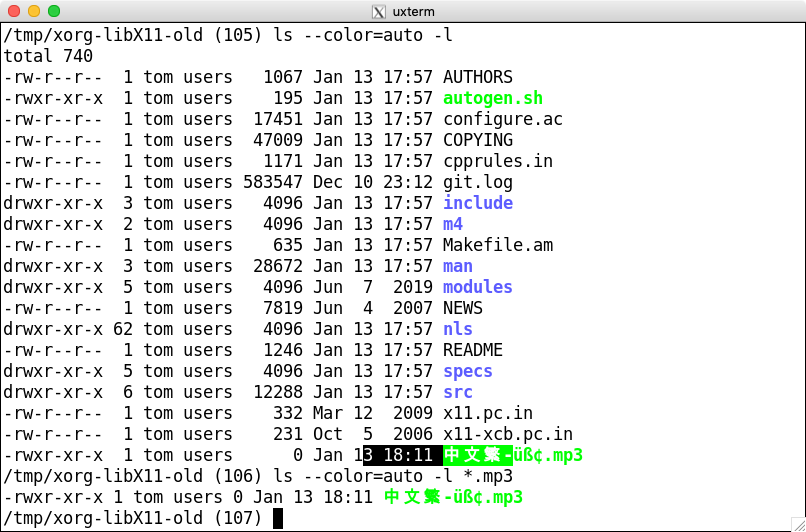Click the file size 583547
Screen dimensions: 806x532
[272, 182]
